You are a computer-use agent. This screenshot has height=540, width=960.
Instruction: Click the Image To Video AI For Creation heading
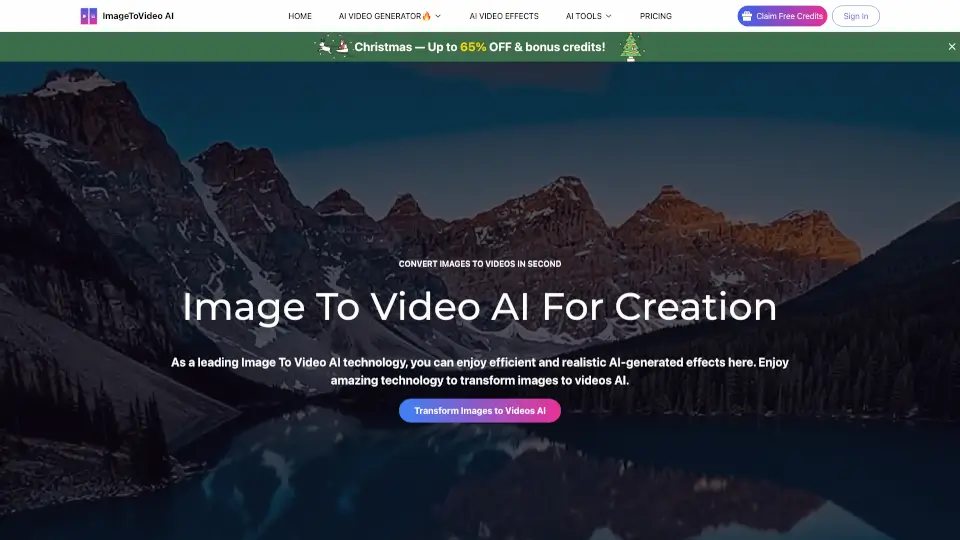[479, 307]
